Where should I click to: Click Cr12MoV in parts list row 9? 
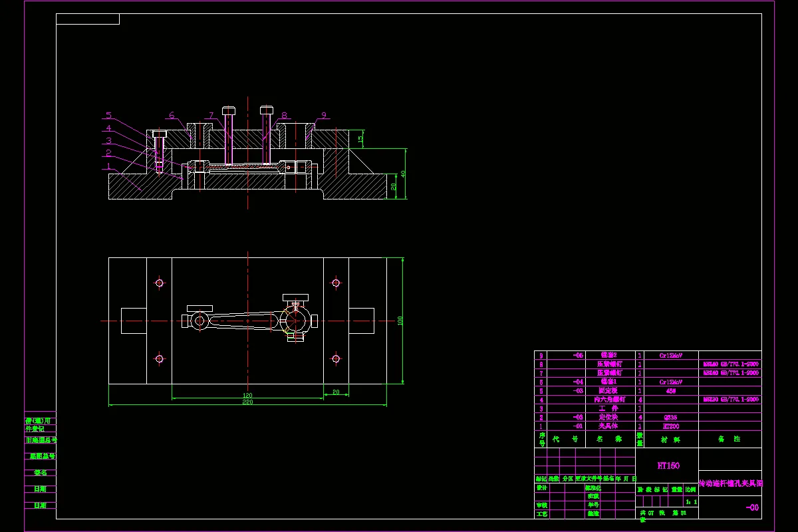tap(670, 356)
